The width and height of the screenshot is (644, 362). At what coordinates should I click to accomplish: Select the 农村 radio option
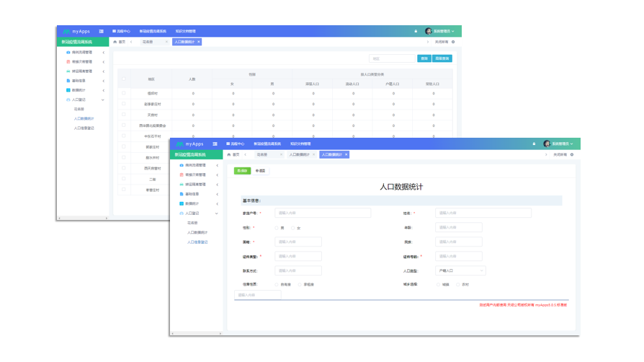[457, 285]
